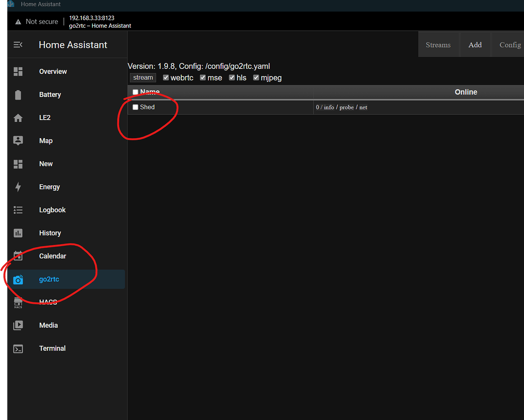Viewport: 524px width, 420px height.
Task: Toggle the Name column select-all checkbox
Action: [x=135, y=92]
